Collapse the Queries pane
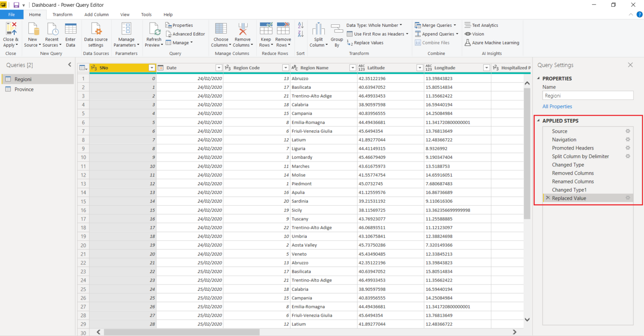This screenshot has height=336, width=644. [x=70, y=65]
